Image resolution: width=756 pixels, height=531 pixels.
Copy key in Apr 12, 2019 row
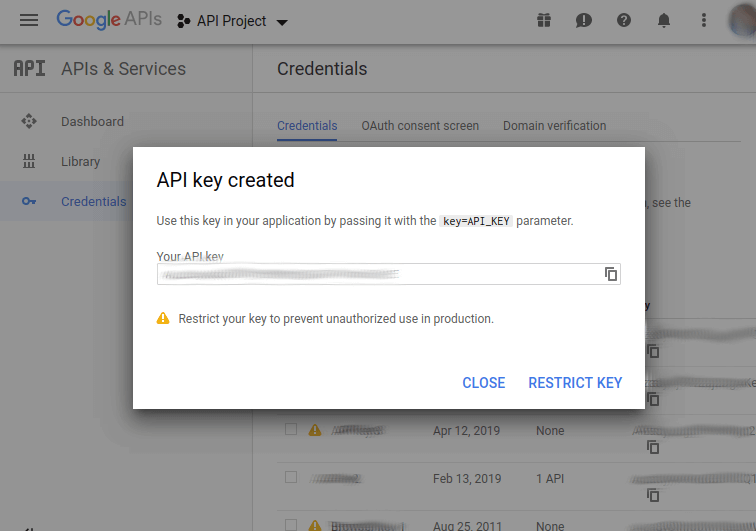point(653,447)
